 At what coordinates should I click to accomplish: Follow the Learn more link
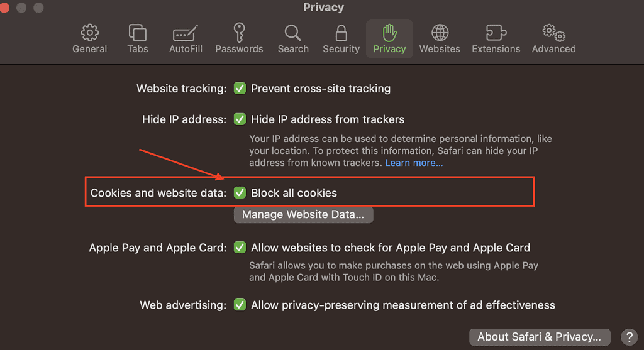click(414, 163)
